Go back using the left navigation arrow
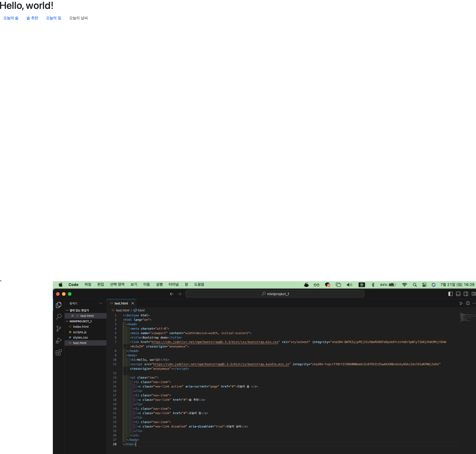This screenshot has width=476, height=454. tap(171, 294)
